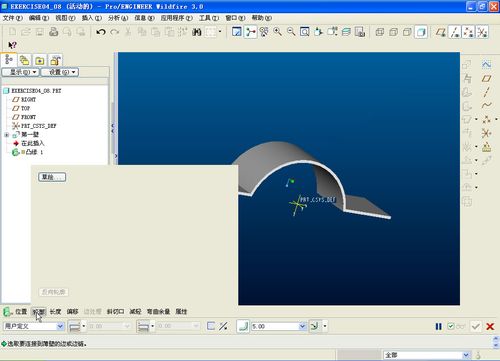The image size is (500, 361).
Task: Switch to Shading display
Action: click(421, 32)
